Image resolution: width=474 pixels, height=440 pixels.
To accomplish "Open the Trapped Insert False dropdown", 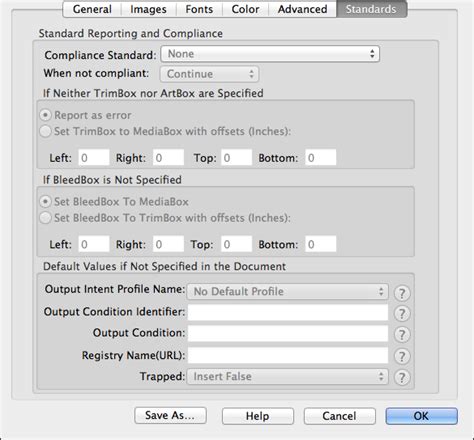I will (x=288, y=377).
